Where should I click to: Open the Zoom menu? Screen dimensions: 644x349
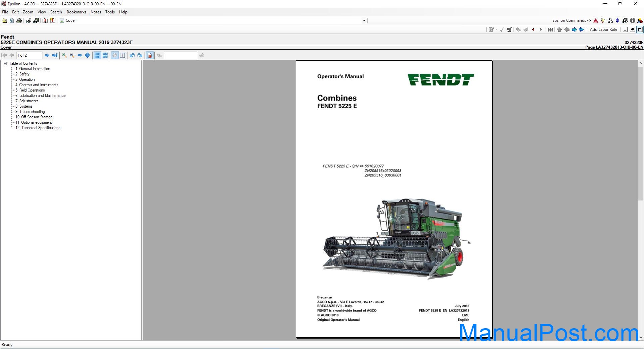[x=28, y=12]
